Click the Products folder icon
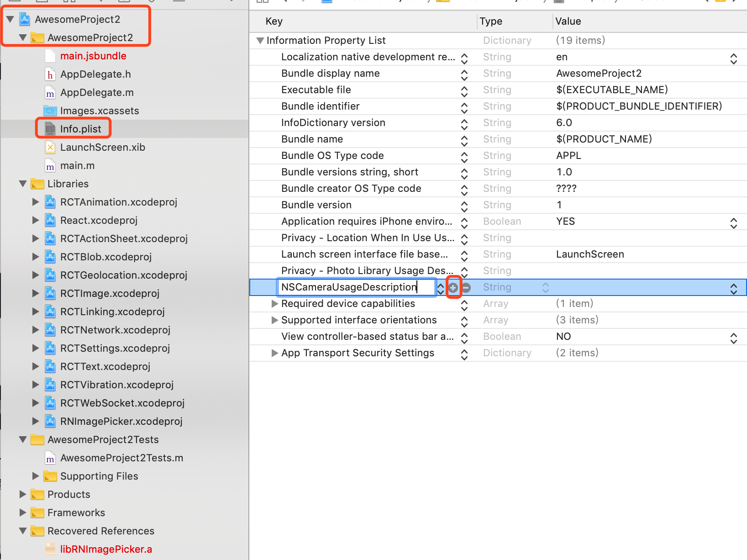Image resolution: width=747 pixels, height=560 pixels. coord(37,494)
